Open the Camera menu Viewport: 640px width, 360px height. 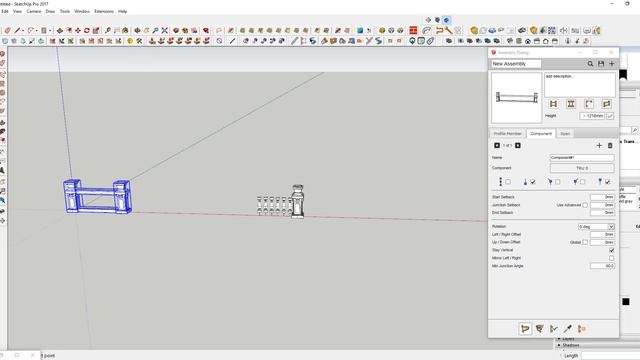(34, 11)
